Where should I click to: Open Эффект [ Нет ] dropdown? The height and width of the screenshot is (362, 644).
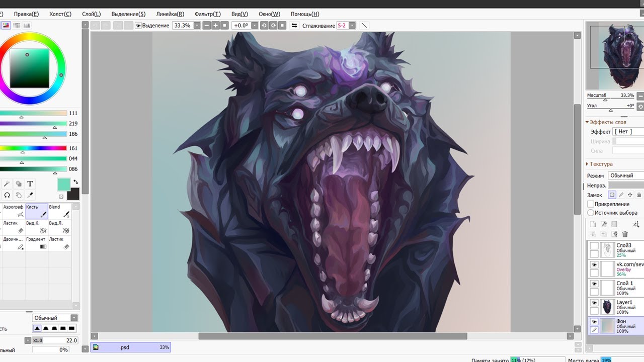click(x=628, y=131)
